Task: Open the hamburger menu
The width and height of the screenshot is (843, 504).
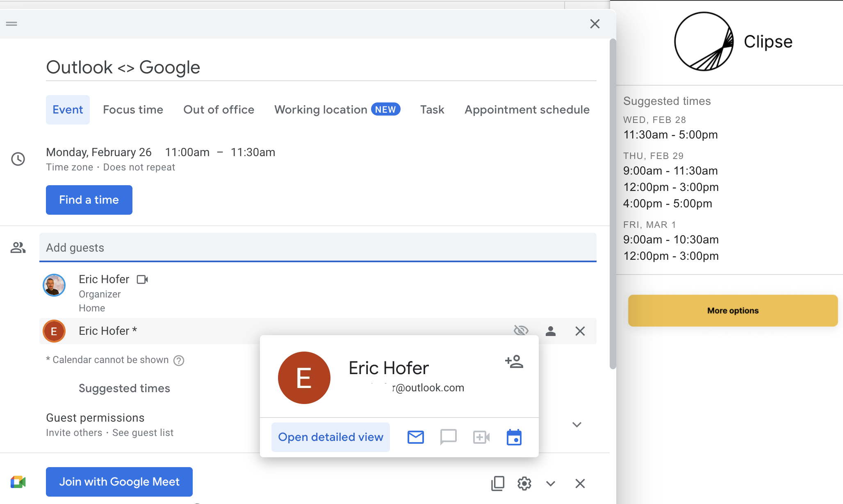Action: click(x=11, y=23)
